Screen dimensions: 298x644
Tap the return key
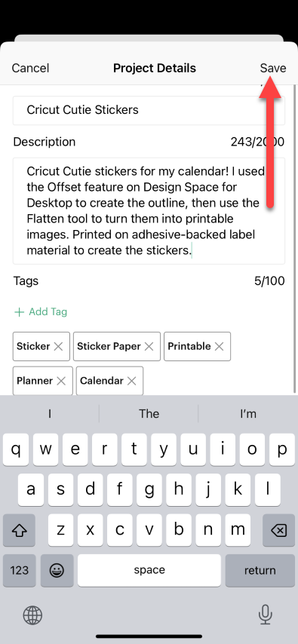[260, 570]
